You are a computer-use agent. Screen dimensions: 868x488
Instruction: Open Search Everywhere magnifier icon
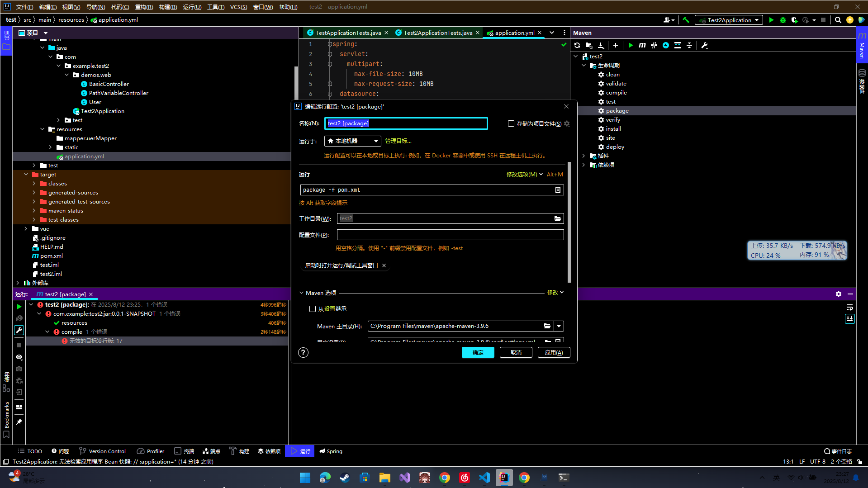[838, 20]
